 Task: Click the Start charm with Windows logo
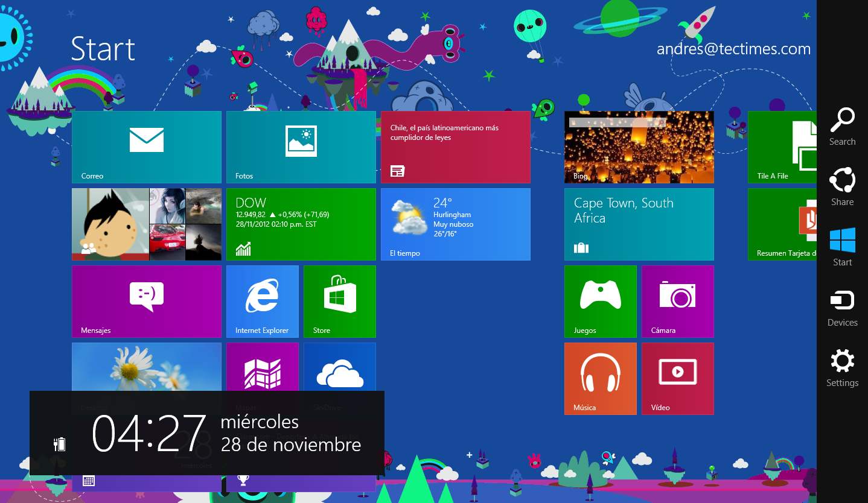[842, 247]
